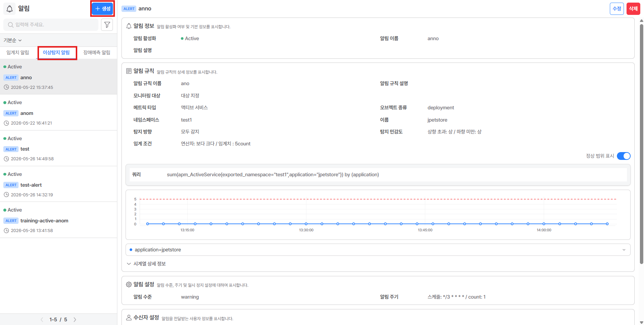Click the gear icon in 알림 설정 header

(129, 284)
